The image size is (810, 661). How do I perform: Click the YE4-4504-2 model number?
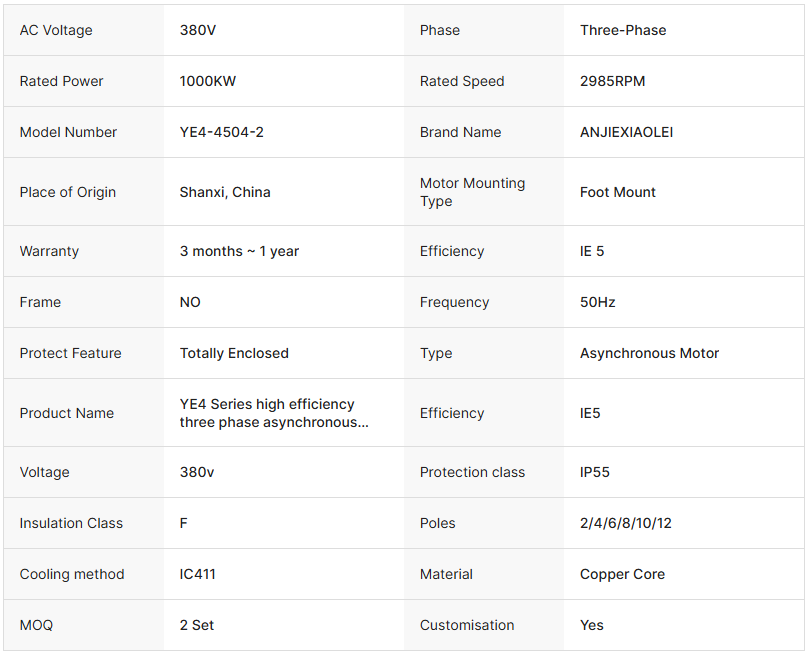(222, 132)
